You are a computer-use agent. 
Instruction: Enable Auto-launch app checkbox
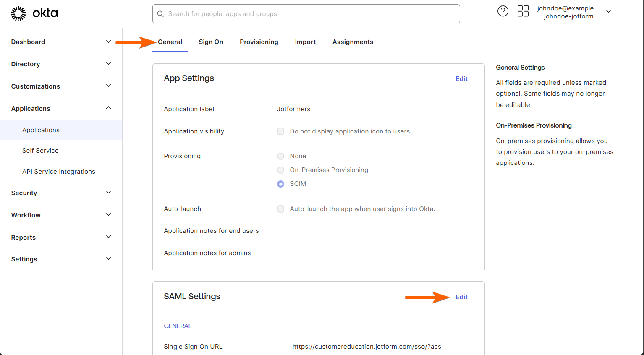coord(280,209)
